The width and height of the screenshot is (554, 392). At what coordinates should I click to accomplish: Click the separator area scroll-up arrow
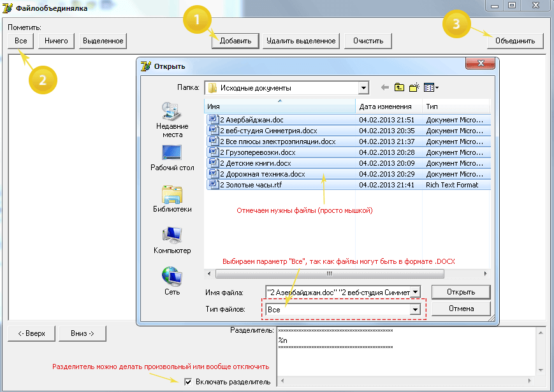[541, 333]
